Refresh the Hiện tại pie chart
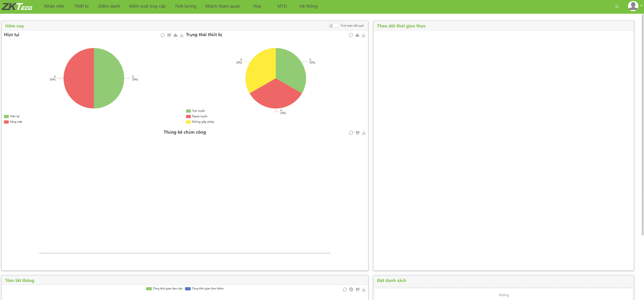The height and width of the screenshot is (300, 644). 163,35
